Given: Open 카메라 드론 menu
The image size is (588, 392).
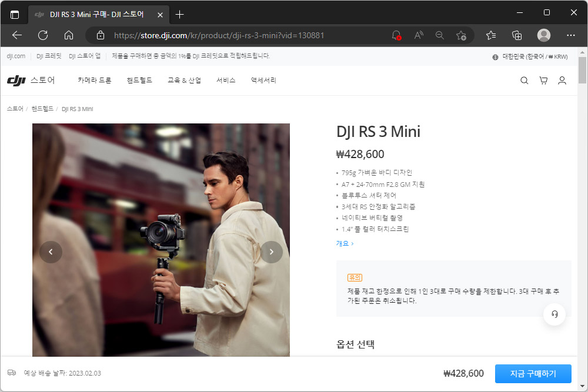Looking at the screenshot, I should pyautogui.click(x=95, y=80).
